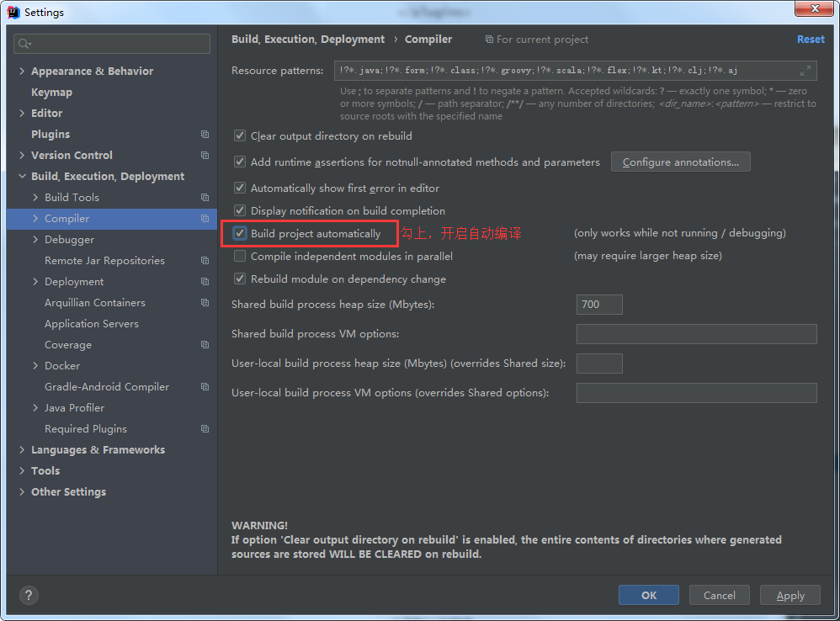840x621 pixels.
Task: Click the expand icon in Resource patterns field
Action: 805,71
